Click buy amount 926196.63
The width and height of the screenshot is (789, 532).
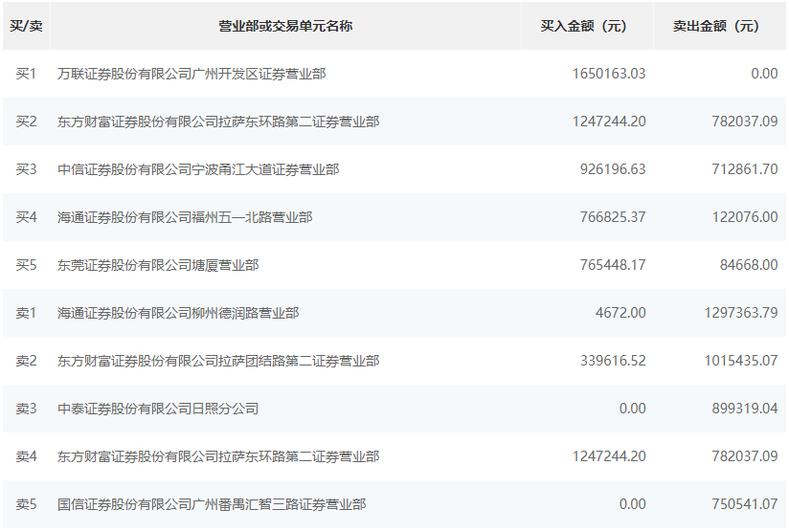[x=613, y=169]
